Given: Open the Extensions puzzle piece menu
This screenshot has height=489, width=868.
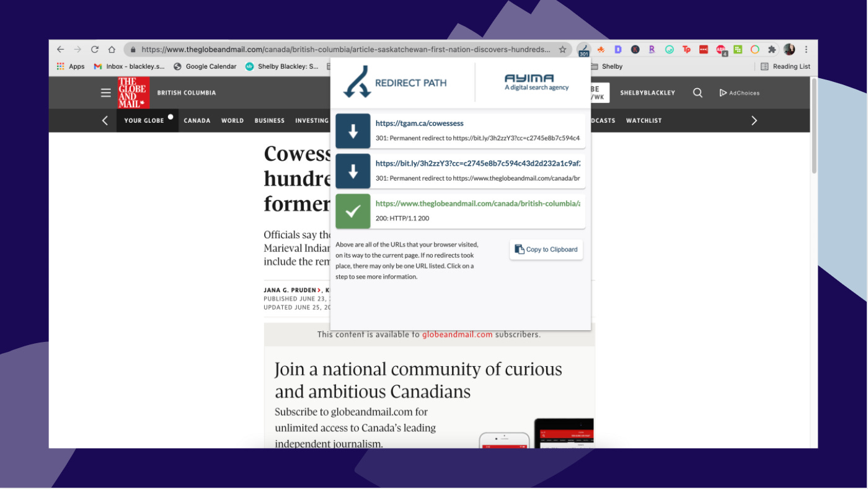Looking at the screenshot, I should 772,50.
